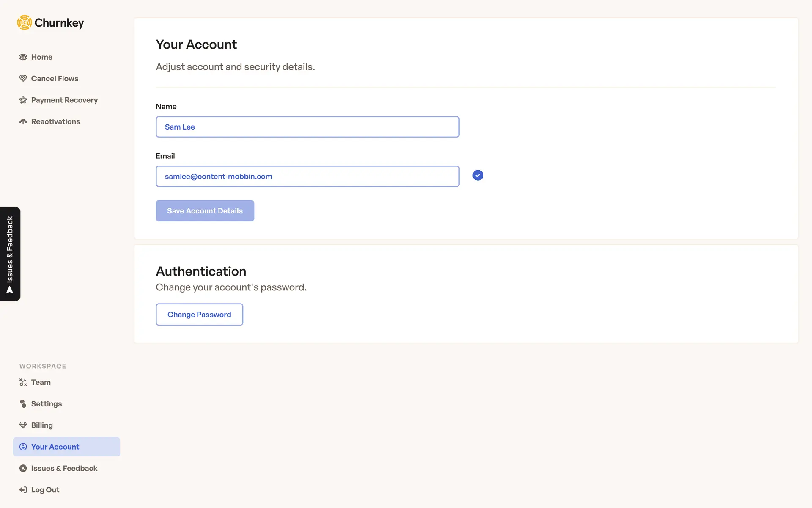Click the Issues & Feedback sidebar icon
This screenshot has width=812, height=508.
click(x=23, y=468)
